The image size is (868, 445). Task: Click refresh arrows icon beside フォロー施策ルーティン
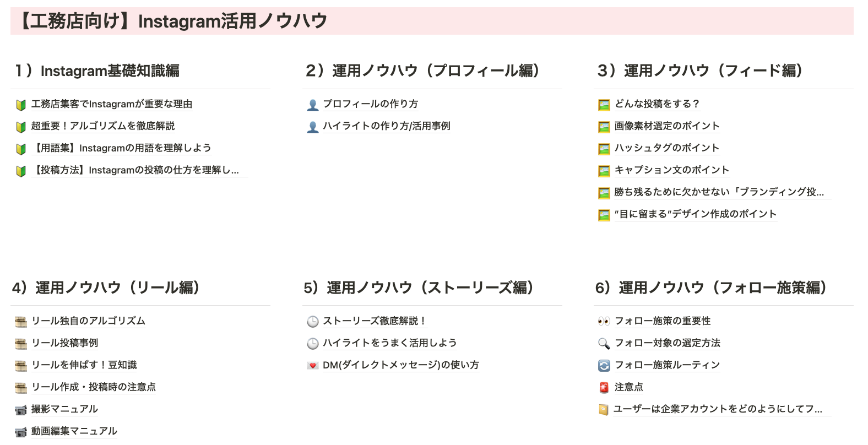604,366
